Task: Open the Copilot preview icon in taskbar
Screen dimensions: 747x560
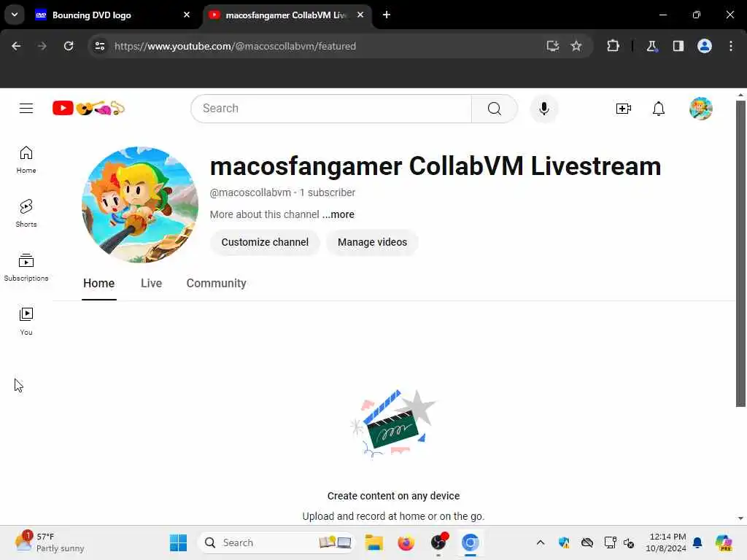Action: coord(724,542)
